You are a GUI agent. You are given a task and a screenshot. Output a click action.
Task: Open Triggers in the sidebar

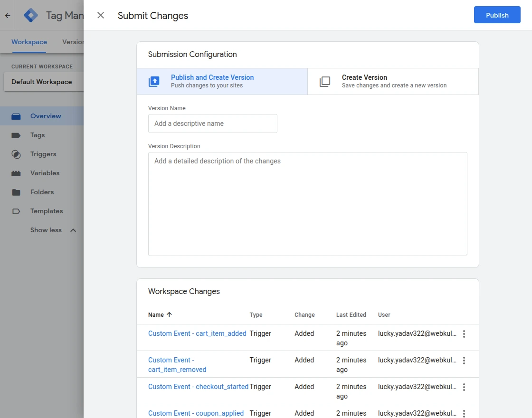click(x=42, y=154)
